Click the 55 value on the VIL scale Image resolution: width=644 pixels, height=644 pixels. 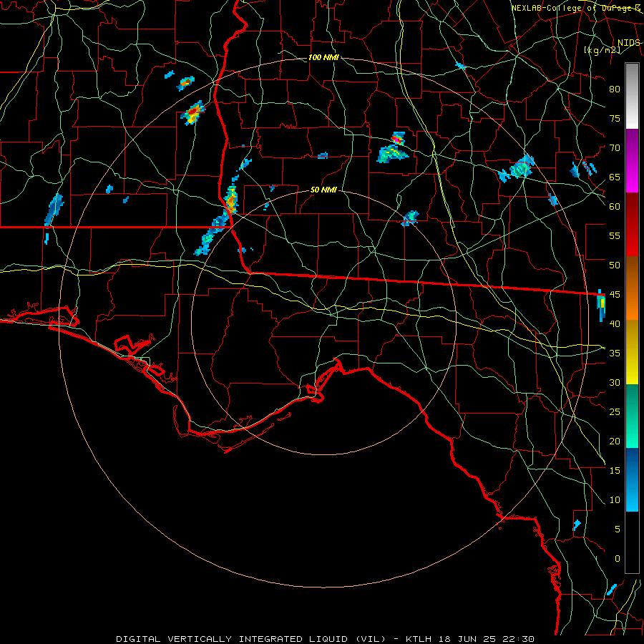click(615, 235)
